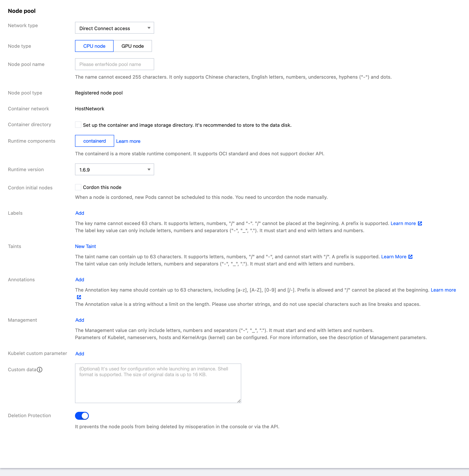This screenshot has height=476, width=469.
Task: Click external link icon under Annotations description
Action: [79, 297]
